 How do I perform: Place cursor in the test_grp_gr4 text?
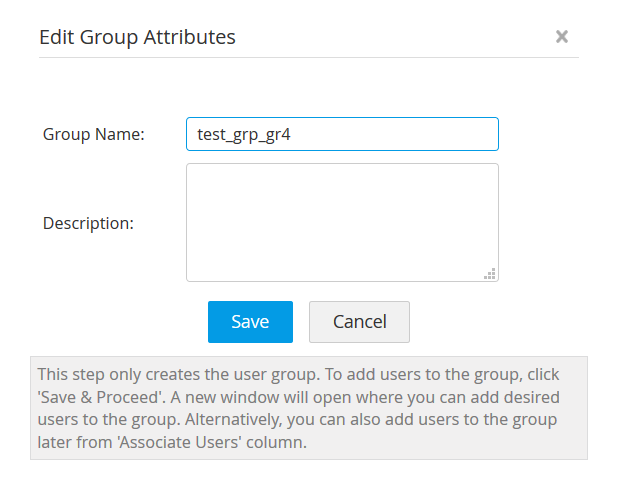(244, 134)
